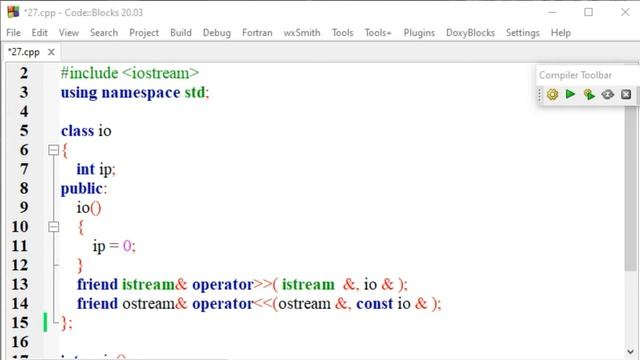
Task: Click the vertical scrollbar thumb in editor
Action: tap(631, 188)
